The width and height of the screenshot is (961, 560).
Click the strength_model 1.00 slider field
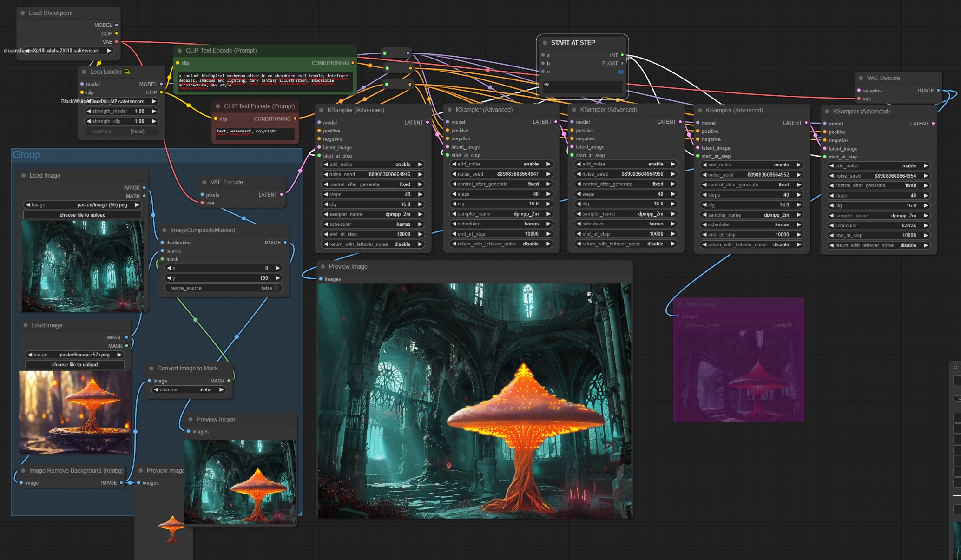click(121, 112)
